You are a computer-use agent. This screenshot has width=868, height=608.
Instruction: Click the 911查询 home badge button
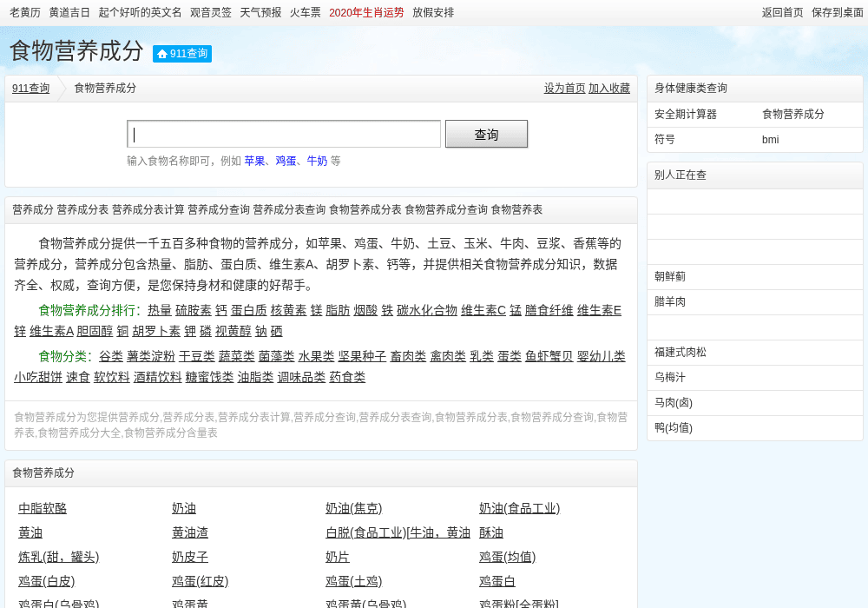[x=182, y=54]
